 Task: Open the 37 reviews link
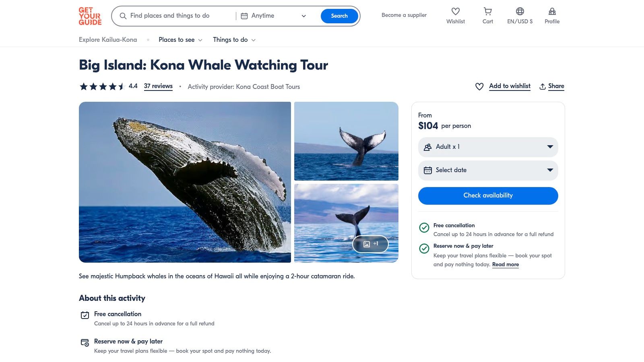point(158,86)
